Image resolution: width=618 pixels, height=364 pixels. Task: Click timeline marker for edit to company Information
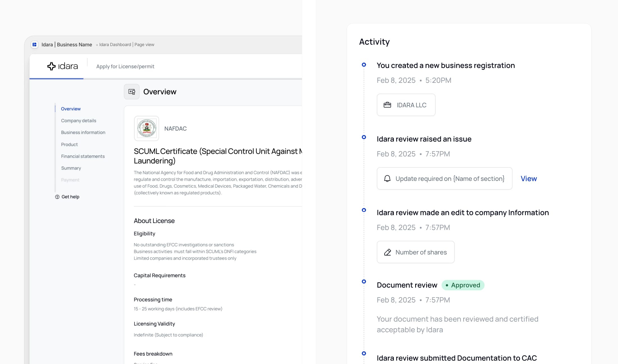point(364,210)
